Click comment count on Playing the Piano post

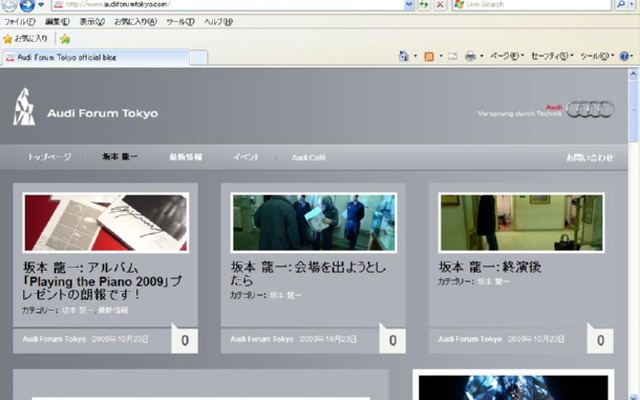(184, 340)
